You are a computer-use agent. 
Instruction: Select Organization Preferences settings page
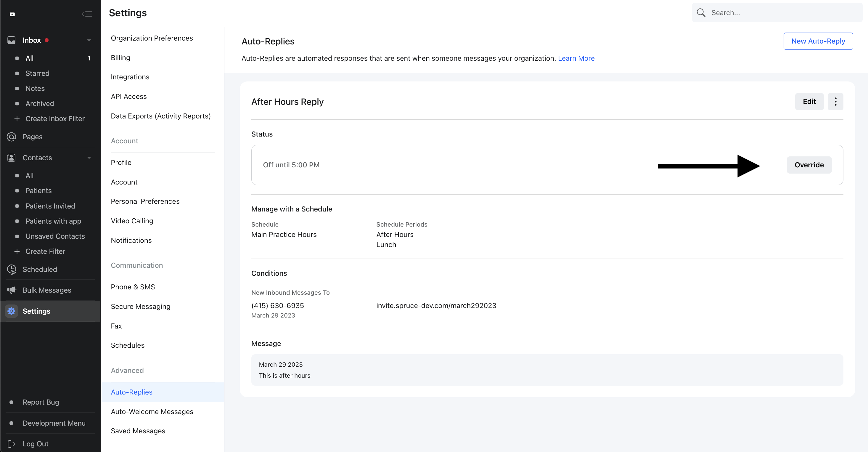pyautogui.click(x=152, y=38)
